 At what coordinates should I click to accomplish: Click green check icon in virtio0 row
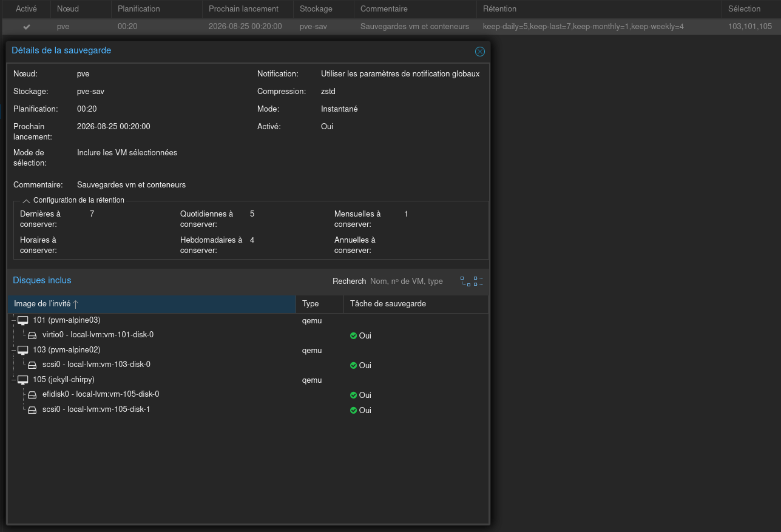point(353,335)
